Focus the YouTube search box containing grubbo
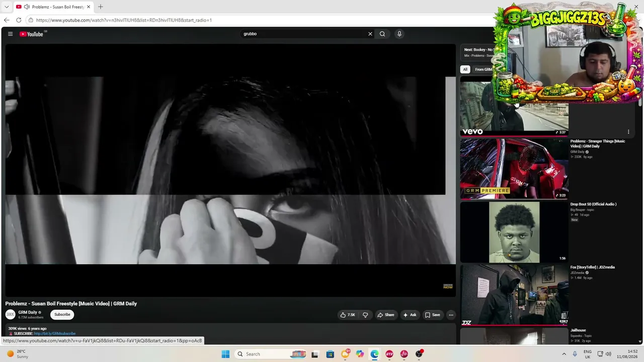Screen dimensions: 644x362 coord(304,34)
